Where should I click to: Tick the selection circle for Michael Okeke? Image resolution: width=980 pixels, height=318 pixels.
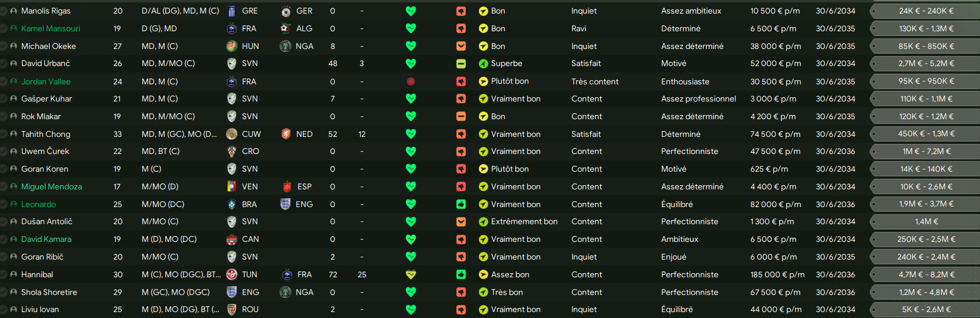point(4,46)
